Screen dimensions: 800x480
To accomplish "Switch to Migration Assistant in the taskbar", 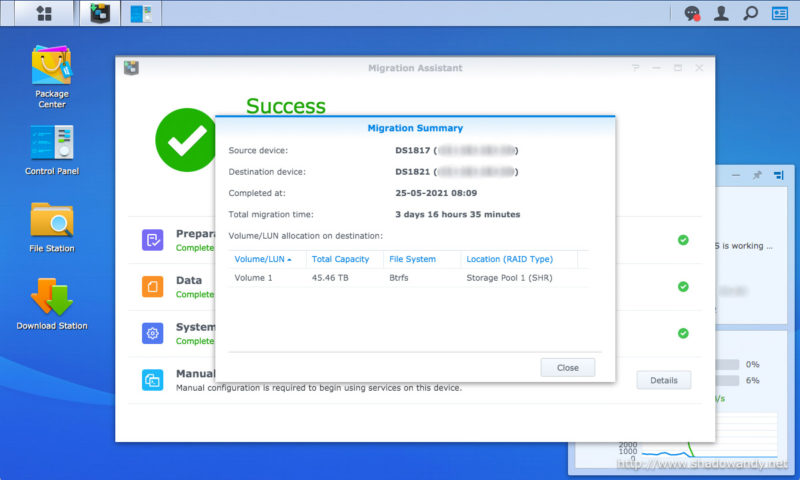I will [x=101, y=13].
